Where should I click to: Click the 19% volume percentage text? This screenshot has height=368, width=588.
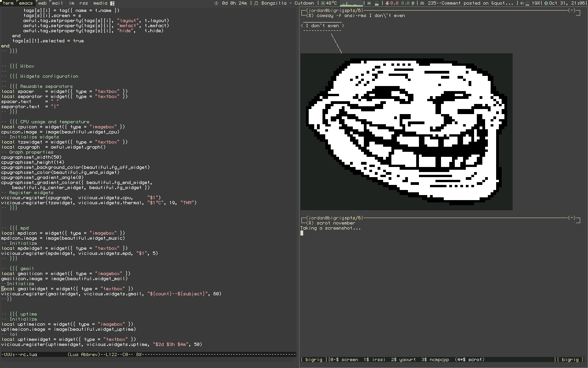coord(536,3)
